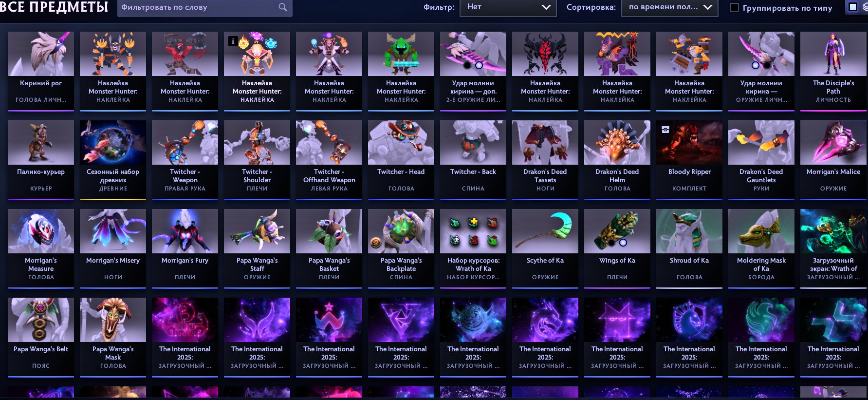Select the Drakon's Deed Helm item

617,160
